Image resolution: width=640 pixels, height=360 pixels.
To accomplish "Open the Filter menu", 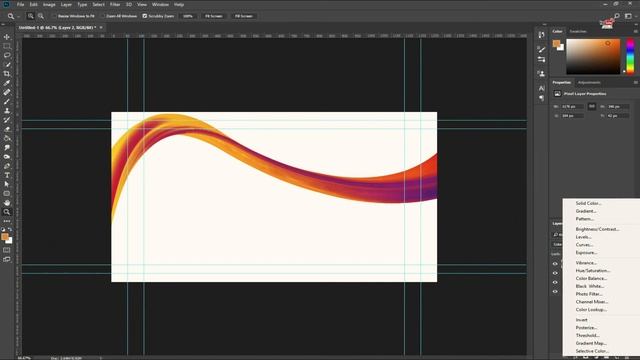I will tap(115, 4).
